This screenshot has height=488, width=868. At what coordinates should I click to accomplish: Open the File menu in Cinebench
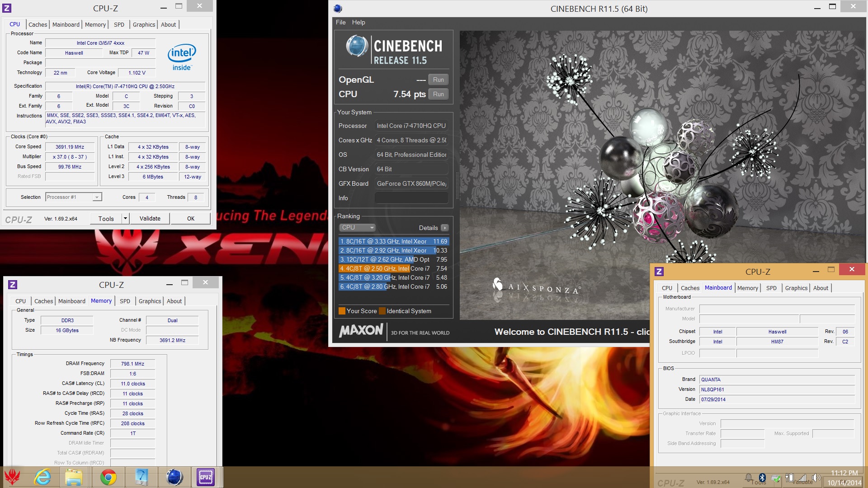click(x=340, y=22)
